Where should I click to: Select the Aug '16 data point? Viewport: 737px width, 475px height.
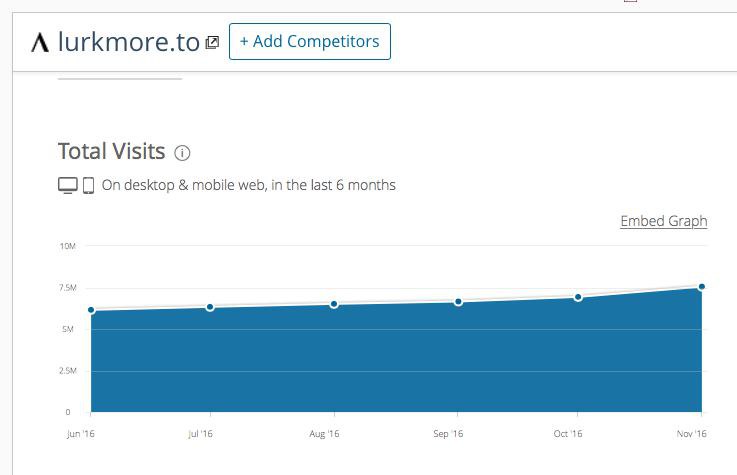coord(334,304)
